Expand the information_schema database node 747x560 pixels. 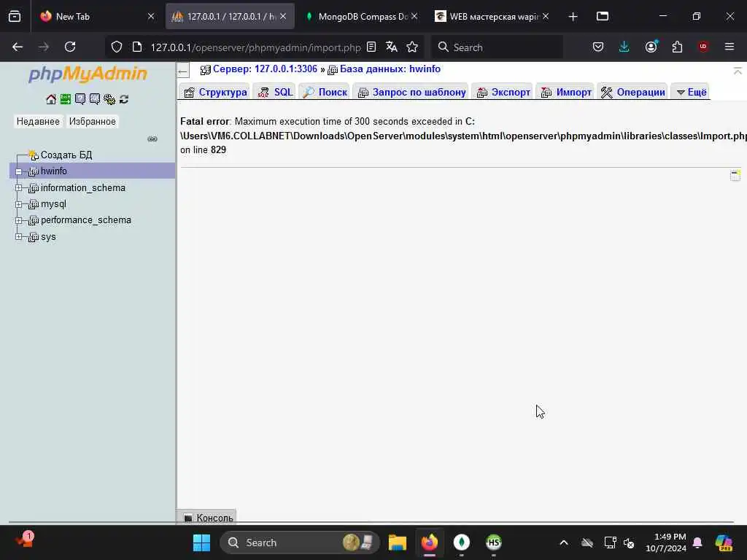point(18,188)
